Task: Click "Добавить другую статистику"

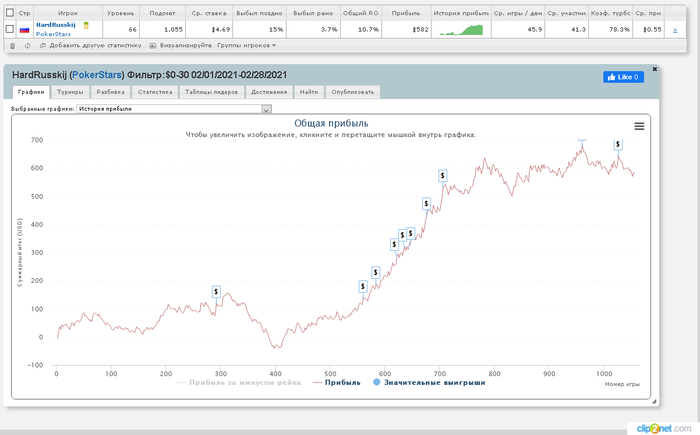Action: [96, 46]
